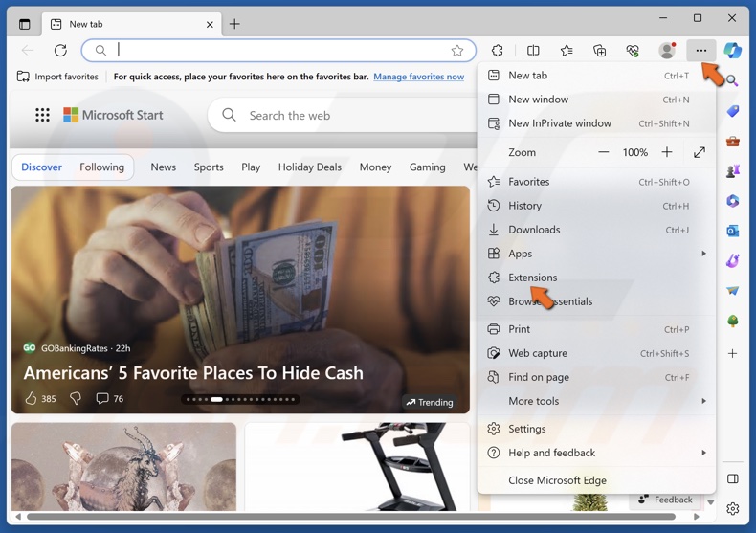Open the profile avatar icon
756x533 pixels.
(x=667, y=50)
